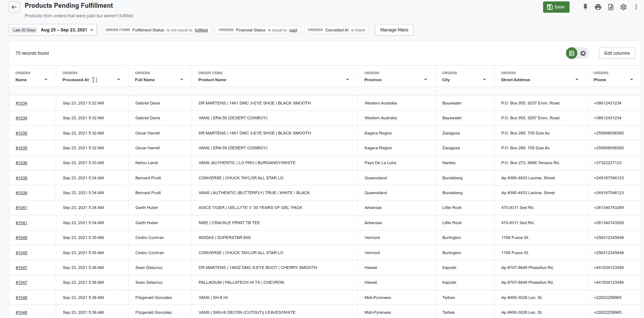
Task: Open the Product Name column dropdown
Action: tap(348, 79)
